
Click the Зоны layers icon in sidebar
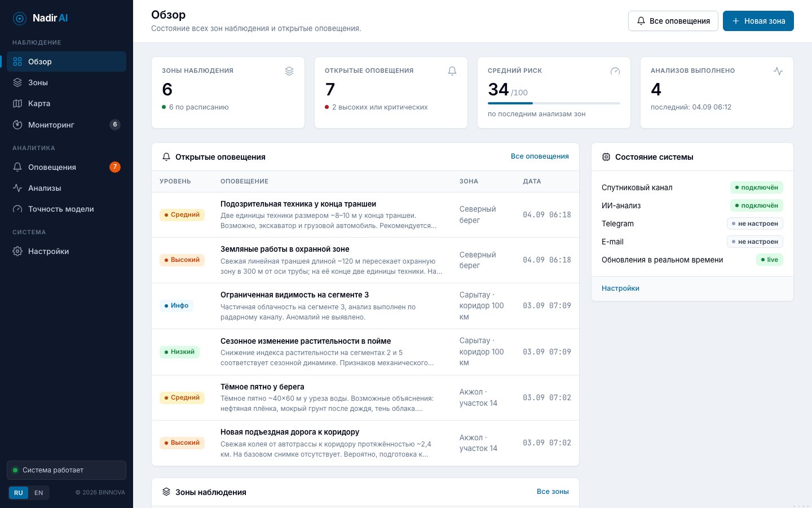tap(17, 82)
